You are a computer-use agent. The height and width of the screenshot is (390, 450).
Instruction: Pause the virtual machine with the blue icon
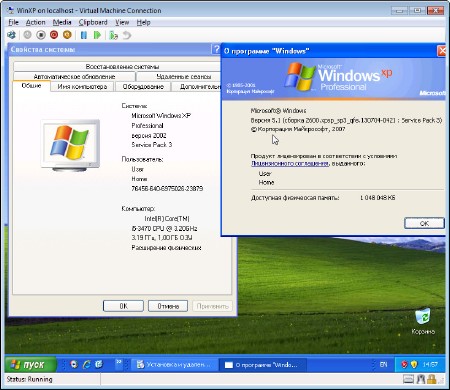[84, 35]
